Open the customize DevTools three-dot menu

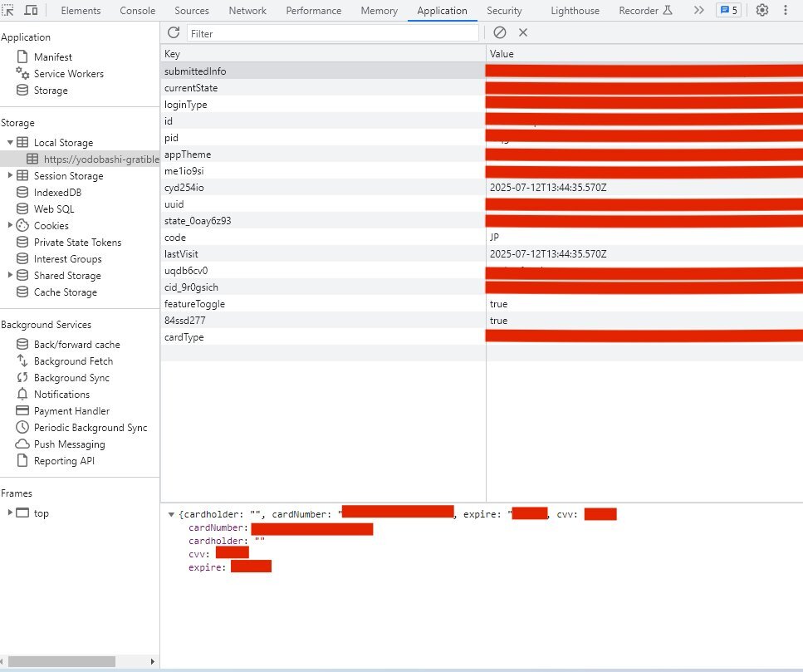pos(785,10)
